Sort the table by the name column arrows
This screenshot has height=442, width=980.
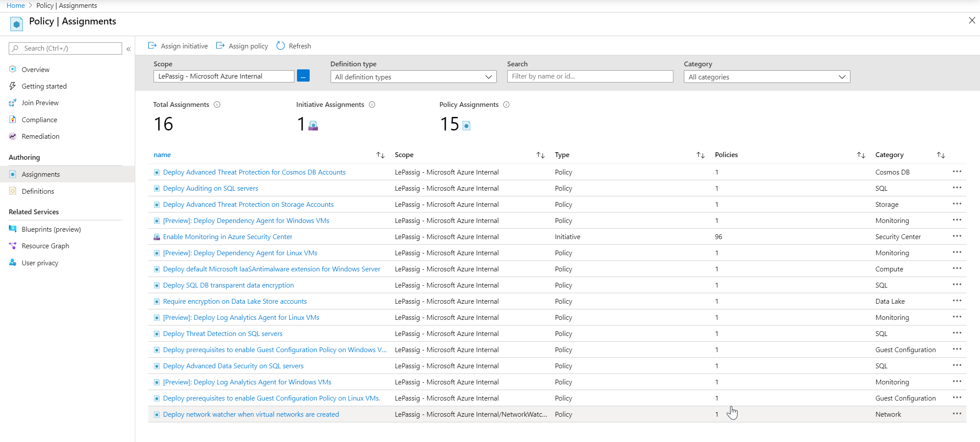(380, 155)
